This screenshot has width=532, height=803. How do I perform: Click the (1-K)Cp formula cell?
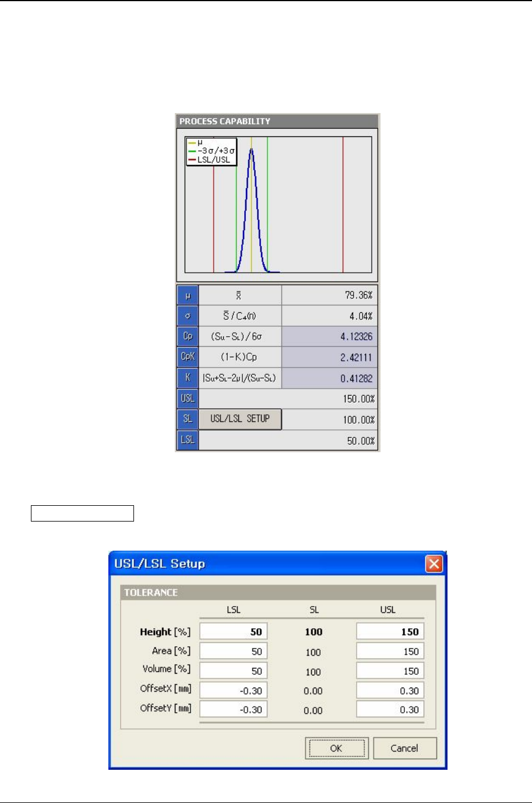(x=240, y=357)
